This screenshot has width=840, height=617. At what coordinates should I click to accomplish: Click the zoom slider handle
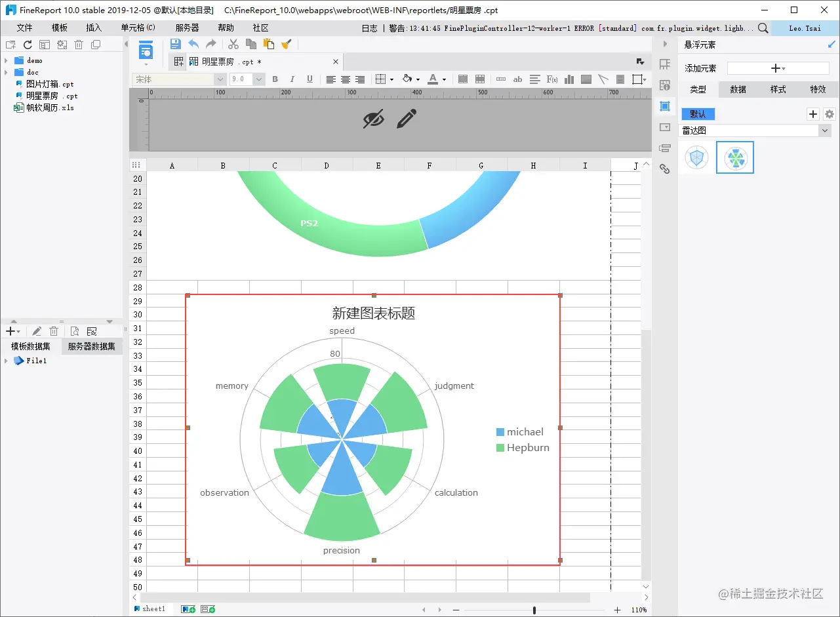(x=534, y=610)
